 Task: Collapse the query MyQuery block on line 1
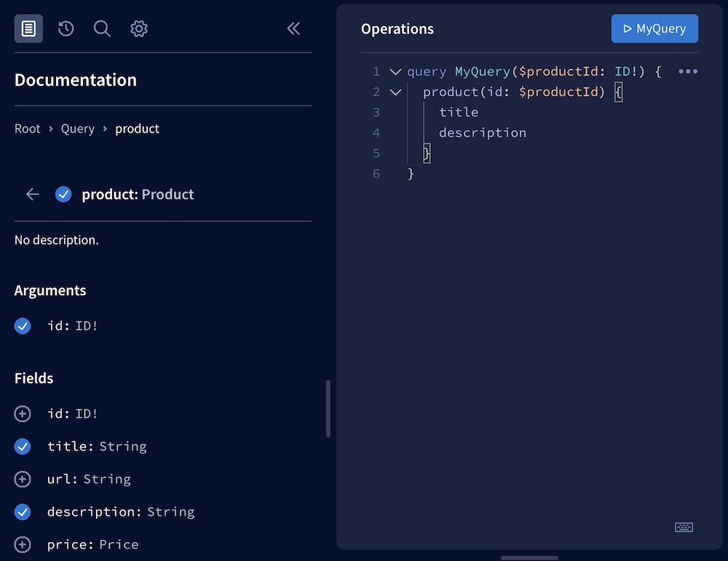click(x=395, y=71)
